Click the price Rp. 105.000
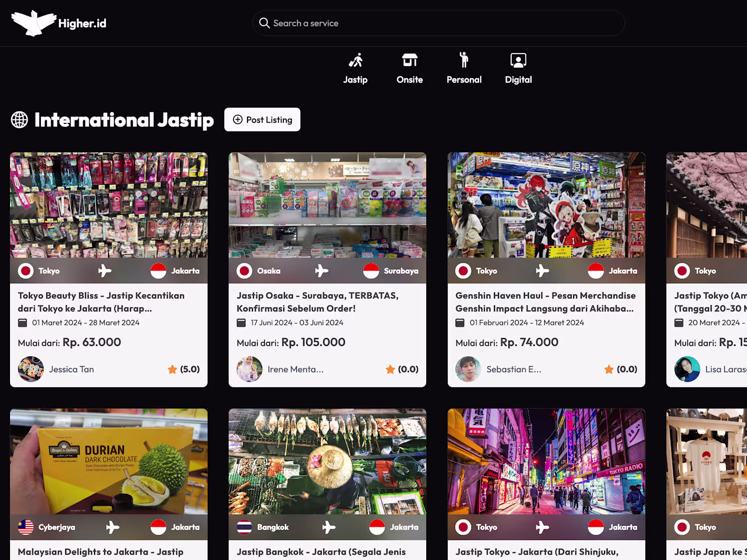 [x=313, y=342]
